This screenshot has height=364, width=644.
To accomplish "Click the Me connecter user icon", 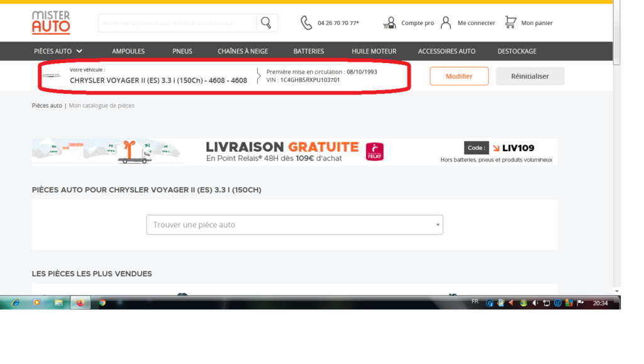I will pos(446,23).
